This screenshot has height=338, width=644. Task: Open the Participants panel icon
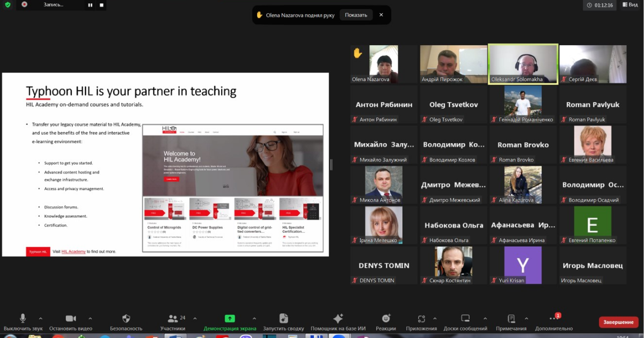pyautogui.click(x=173, y=319)
